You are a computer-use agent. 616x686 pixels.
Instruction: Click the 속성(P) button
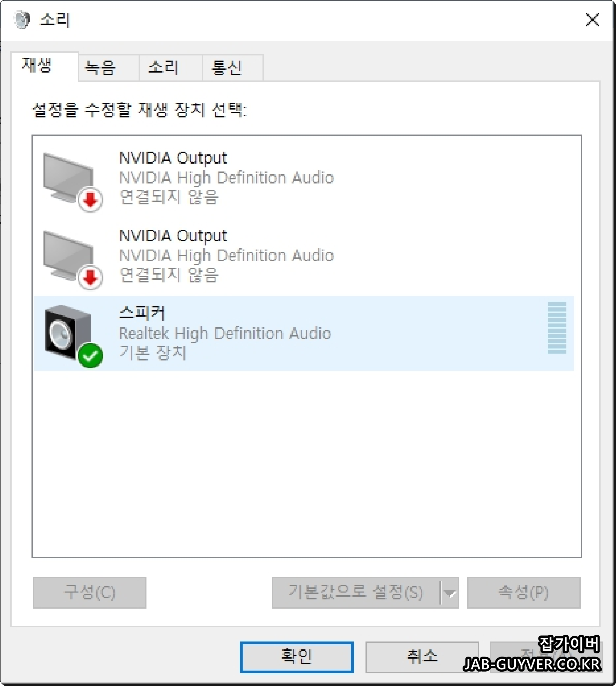[x=524, y=593]
